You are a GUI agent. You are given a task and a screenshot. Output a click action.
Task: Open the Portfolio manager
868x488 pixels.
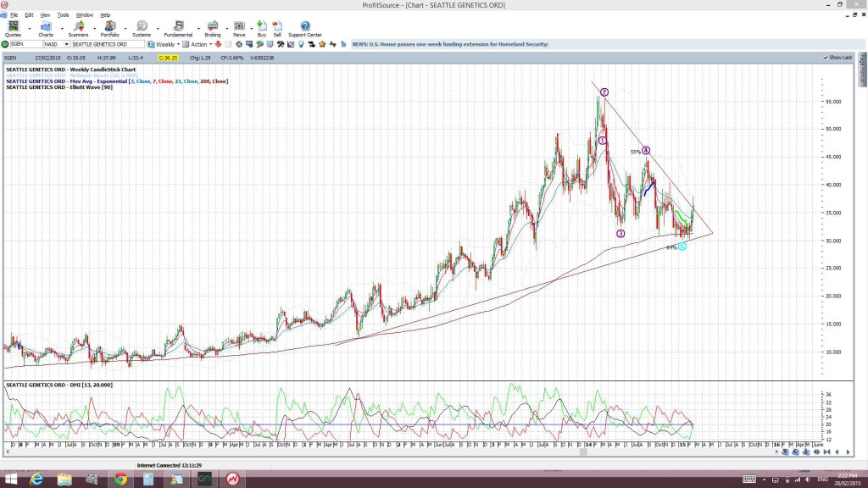tap(109, 29)
